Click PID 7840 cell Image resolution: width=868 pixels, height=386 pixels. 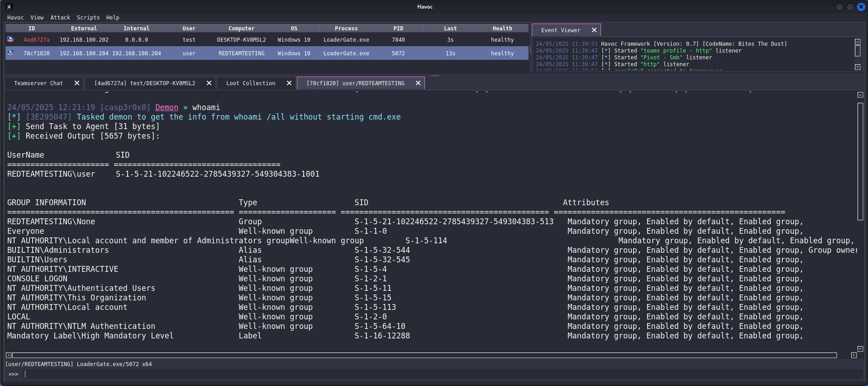coord(398,40)
